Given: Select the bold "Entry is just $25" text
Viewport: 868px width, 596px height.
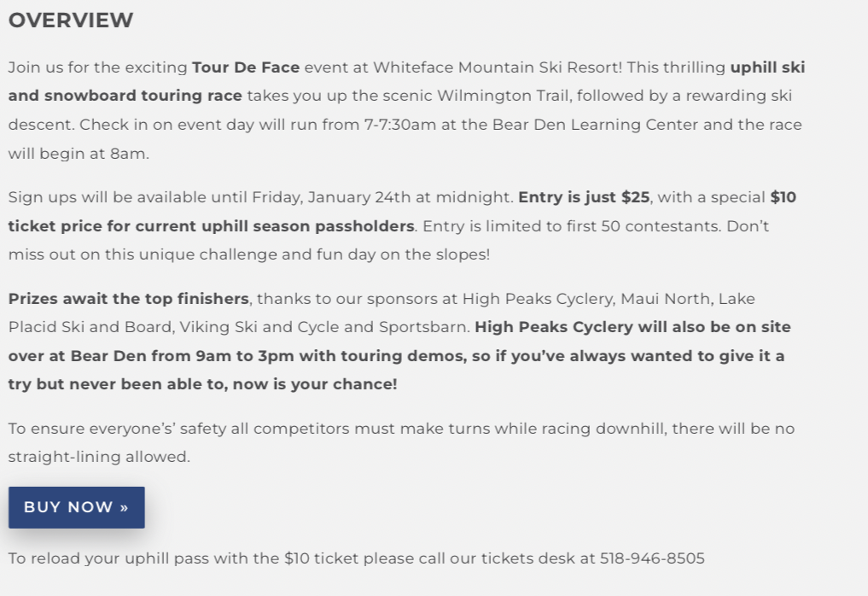Looking at the screenshot, I should [584, 197].
